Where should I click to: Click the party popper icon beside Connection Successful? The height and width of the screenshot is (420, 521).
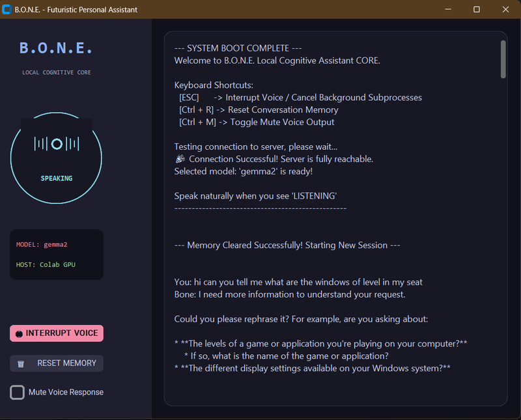(180, 159)
